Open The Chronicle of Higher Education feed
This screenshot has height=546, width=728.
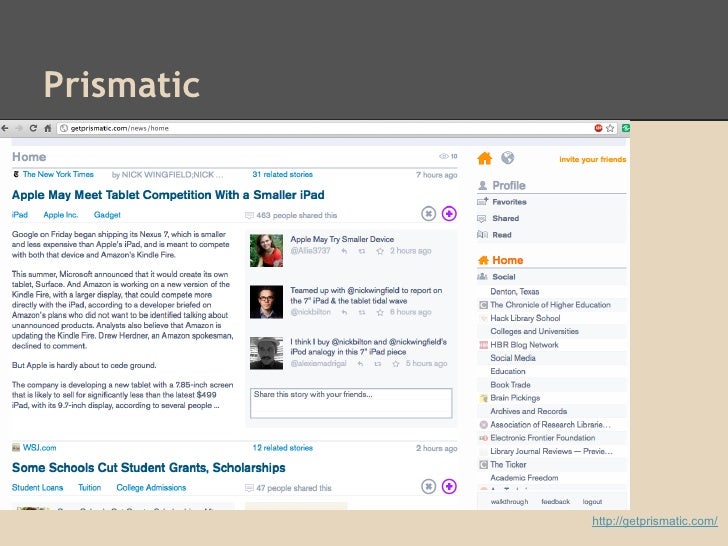click(550, 305)
